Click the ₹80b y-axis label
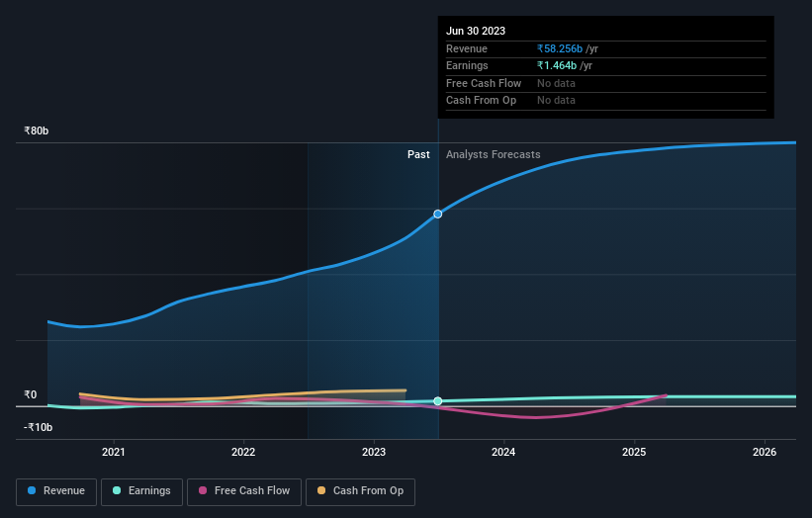Viewport: 812px width, 518px height. (x=37, y=130)
